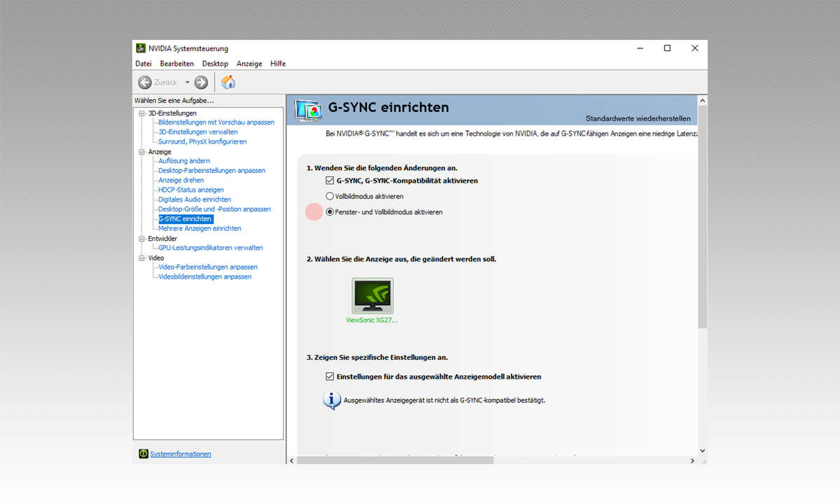Screen dimensions: 840x504
Task: Select the ViewSonic XG27 display thumbnail
Action: [372, 296]
